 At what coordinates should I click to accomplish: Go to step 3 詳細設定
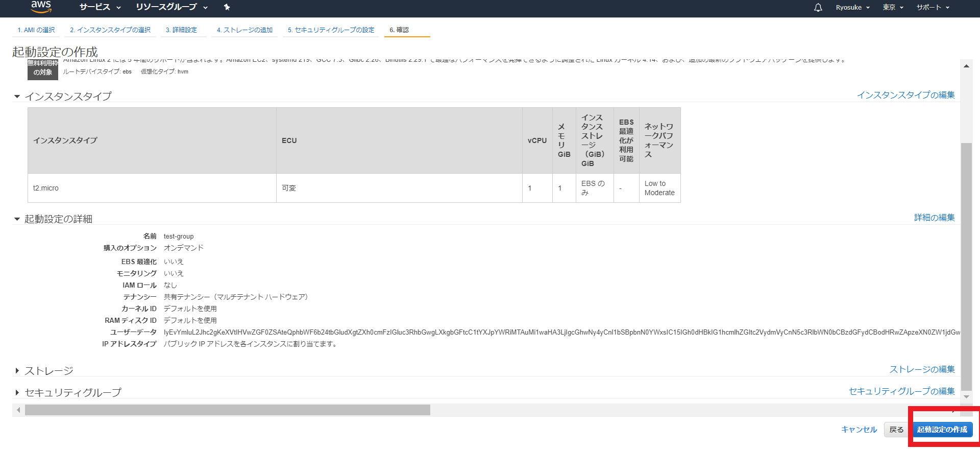(x=181, y=30)
